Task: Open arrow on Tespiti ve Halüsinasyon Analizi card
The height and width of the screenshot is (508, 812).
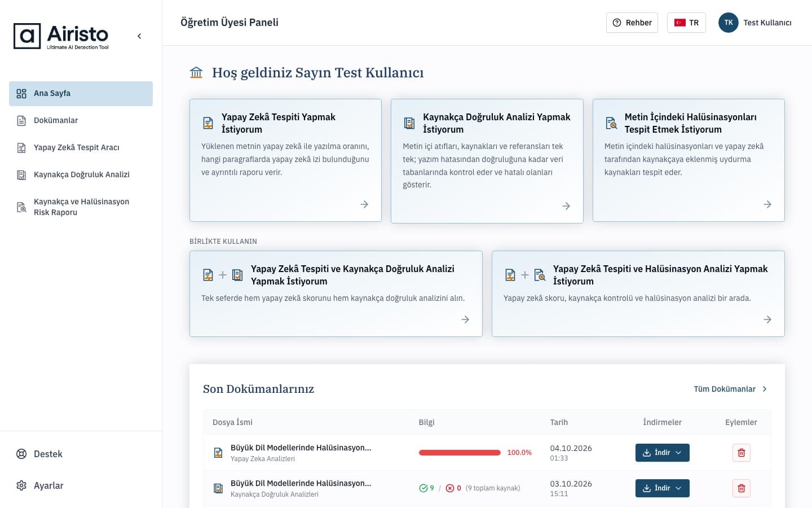Action: click(767, 319)
